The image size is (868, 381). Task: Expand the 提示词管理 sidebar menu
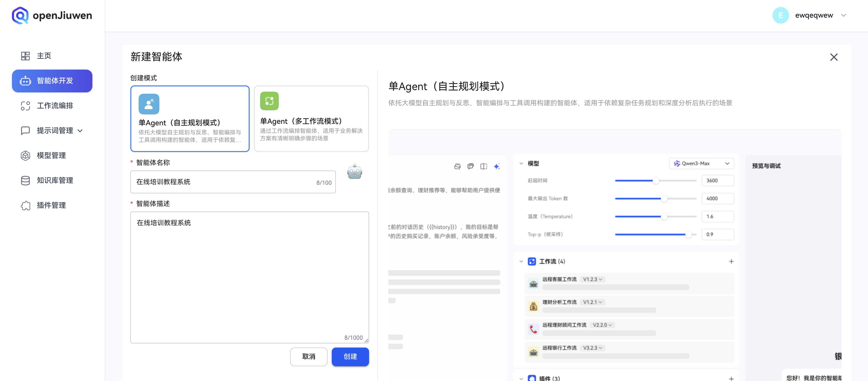(80, 131)
